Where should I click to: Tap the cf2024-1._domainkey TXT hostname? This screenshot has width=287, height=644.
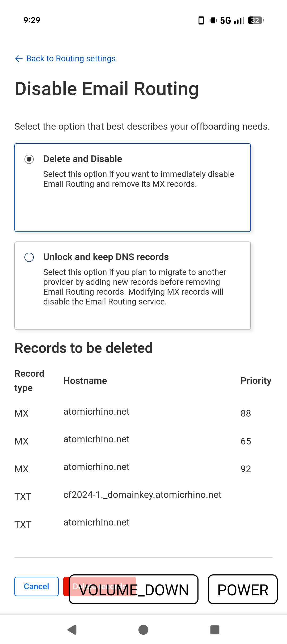142,495
